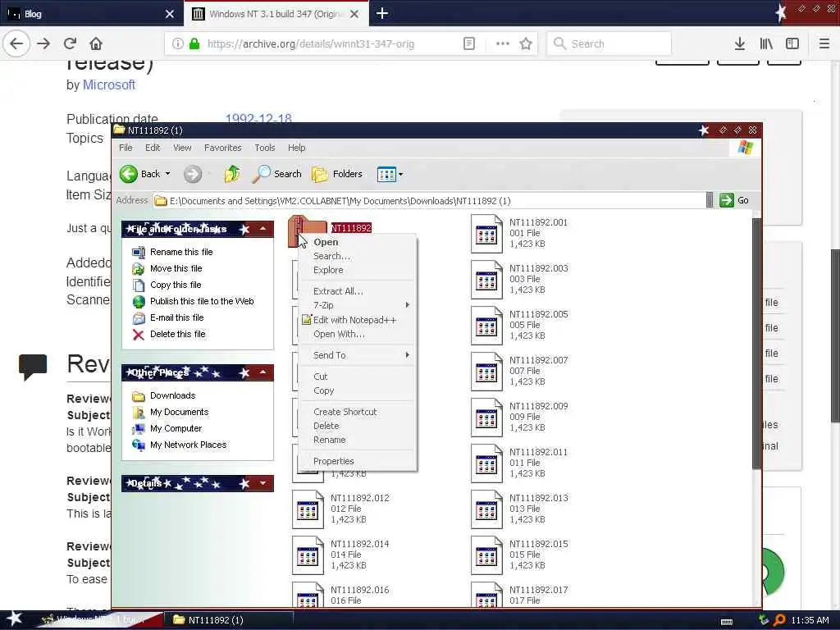Click Rename this file task
This screenshot has width=840, height=630.
point(181,252)
